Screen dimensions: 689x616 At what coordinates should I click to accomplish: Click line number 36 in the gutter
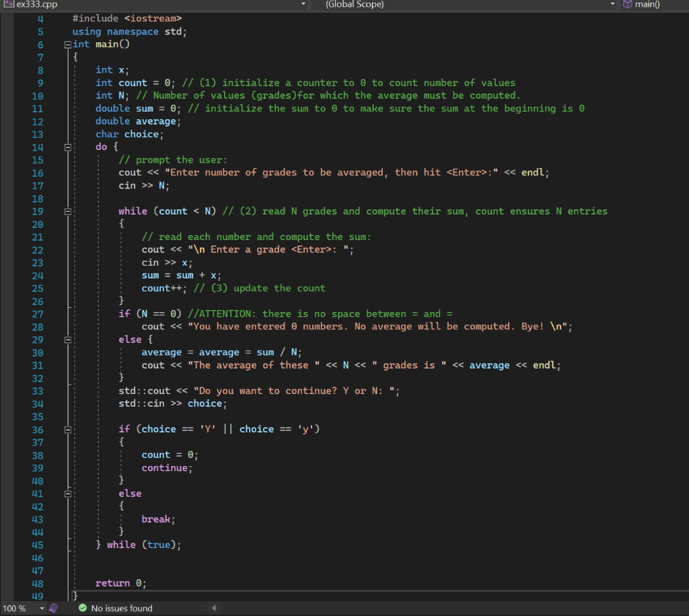[38, 430]
